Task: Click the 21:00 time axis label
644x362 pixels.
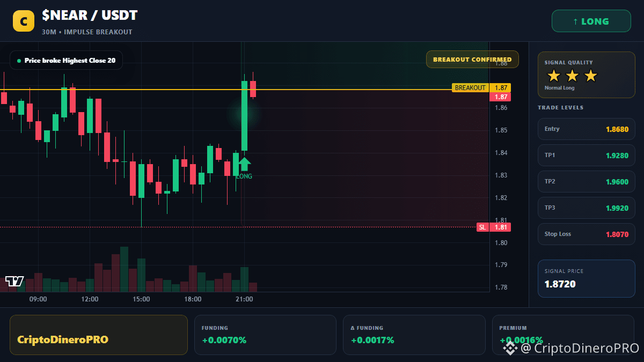Action: click(244, 299)
